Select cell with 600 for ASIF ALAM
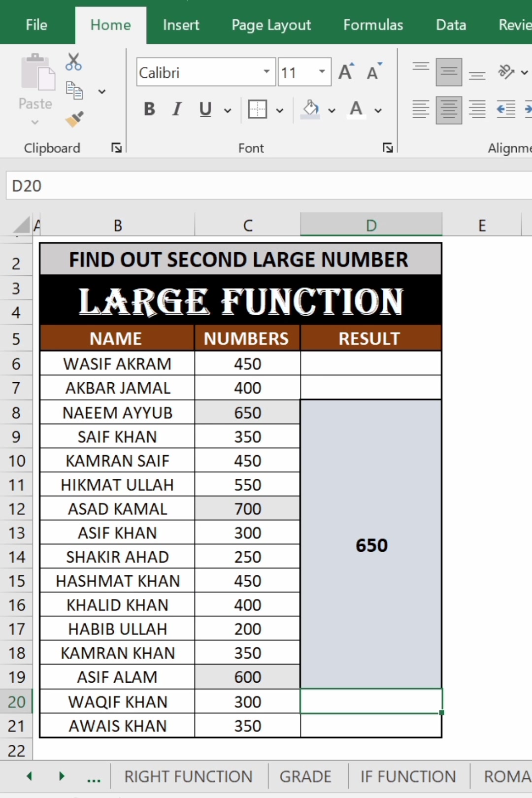 (248, 677)
